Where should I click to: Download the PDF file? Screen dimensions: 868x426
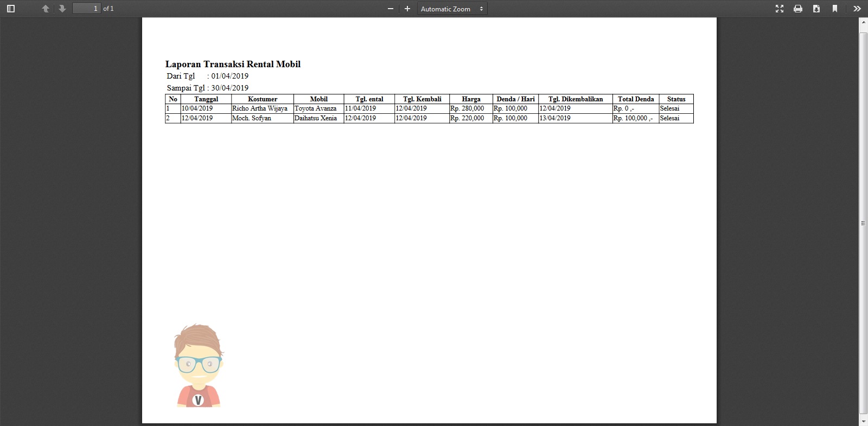(x=816, y=9)
